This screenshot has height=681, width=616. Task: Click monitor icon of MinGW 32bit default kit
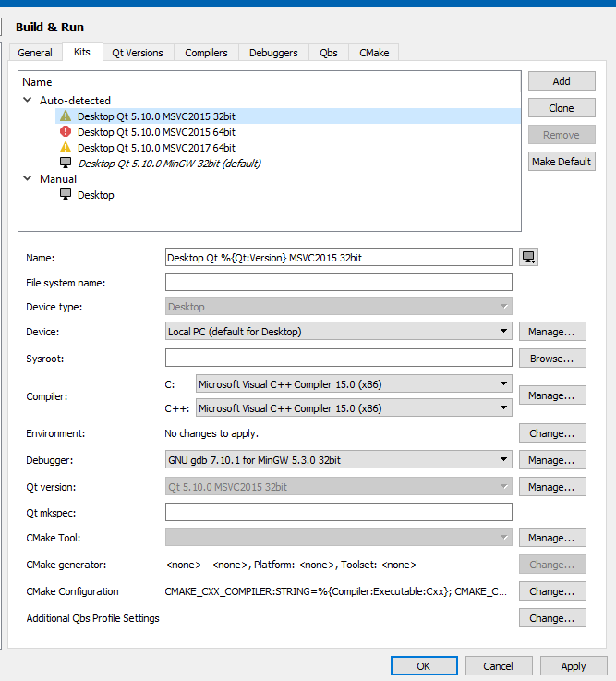(66, 163)
